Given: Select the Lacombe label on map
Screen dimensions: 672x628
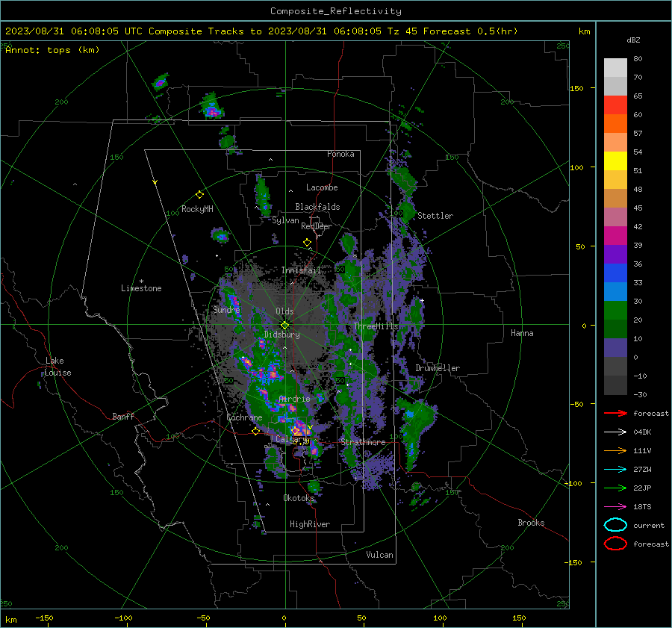Looking at the screenshot, I should (322, 187).
